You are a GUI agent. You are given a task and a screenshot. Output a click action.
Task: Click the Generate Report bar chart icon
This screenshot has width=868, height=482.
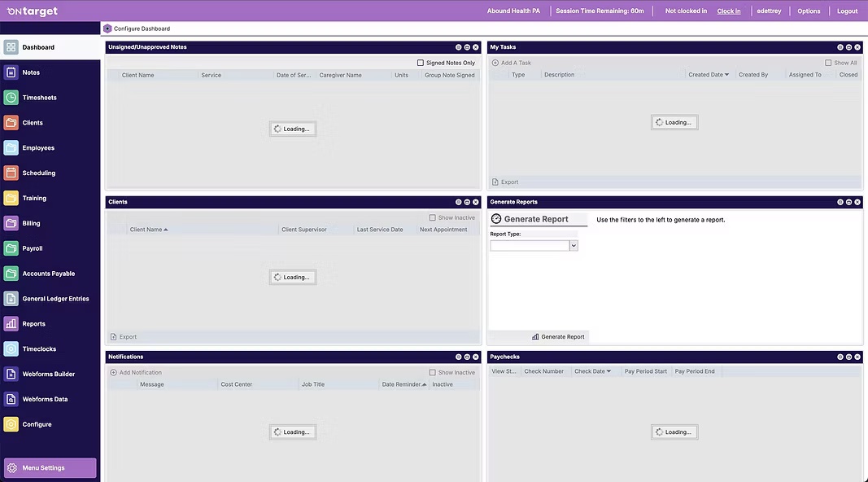[535, 337]
